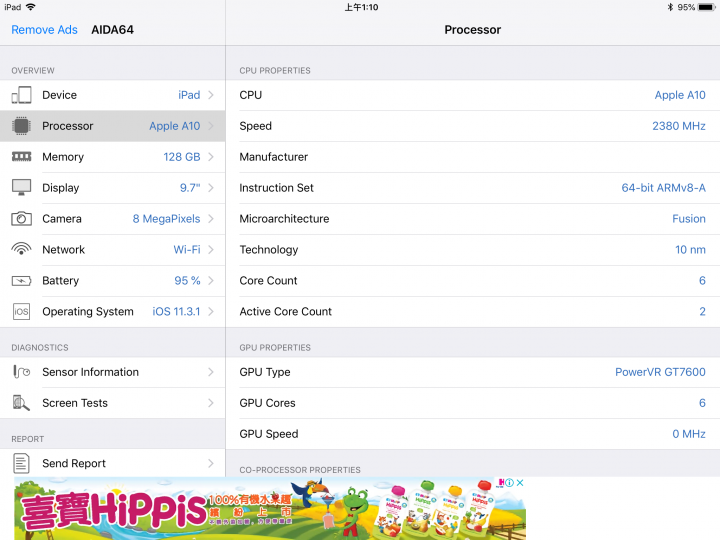Tap the Network Wi-Fi signal icon
The width and height of the screenshot is (720, 540).
click(x=21, y=248)
